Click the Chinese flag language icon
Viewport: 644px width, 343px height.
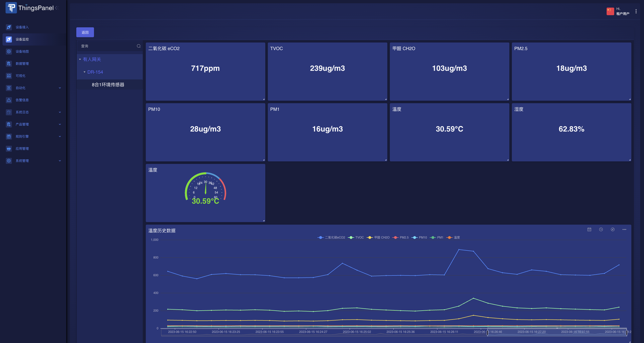tap(610, 11)
